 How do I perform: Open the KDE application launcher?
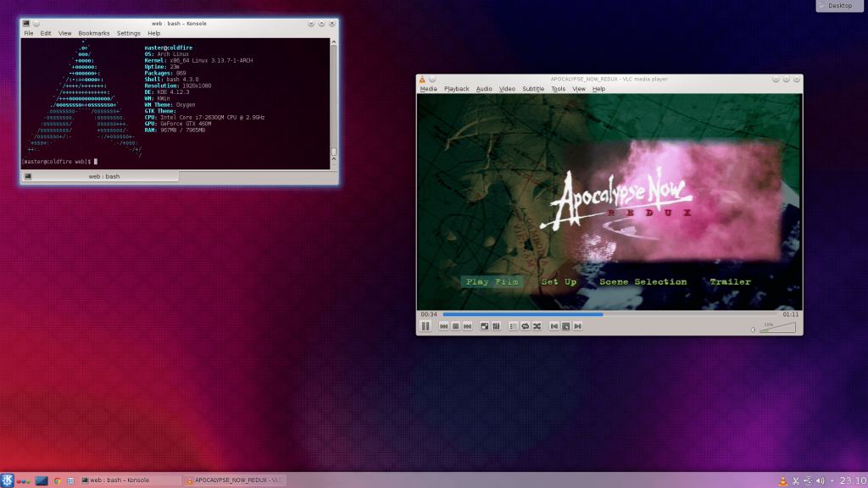click(7, 480)
